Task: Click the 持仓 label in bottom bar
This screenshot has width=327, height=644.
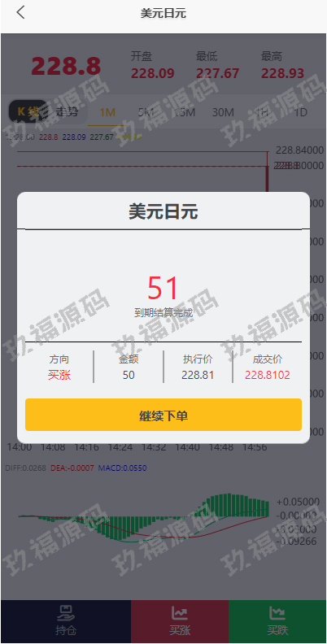Action: (x=66, y=630)
